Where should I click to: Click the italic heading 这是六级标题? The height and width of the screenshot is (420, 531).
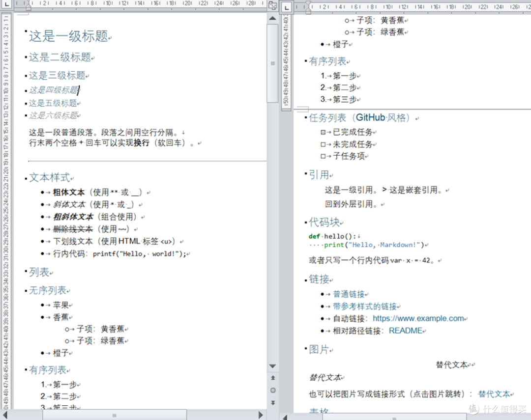[53, 115]
